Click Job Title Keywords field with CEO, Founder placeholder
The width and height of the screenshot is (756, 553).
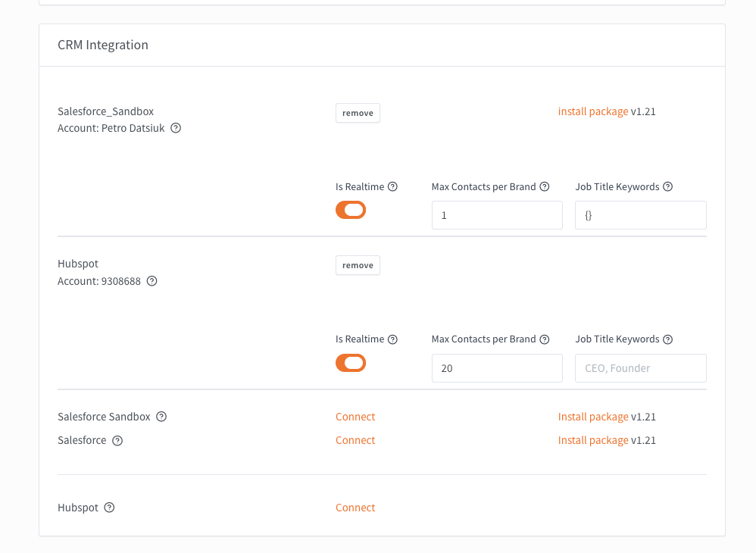coord(641,368)
